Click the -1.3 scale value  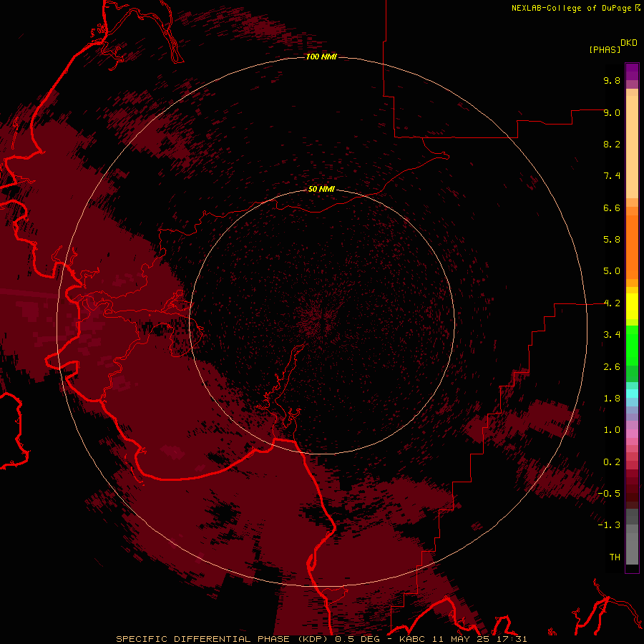[x=609, y=525]
